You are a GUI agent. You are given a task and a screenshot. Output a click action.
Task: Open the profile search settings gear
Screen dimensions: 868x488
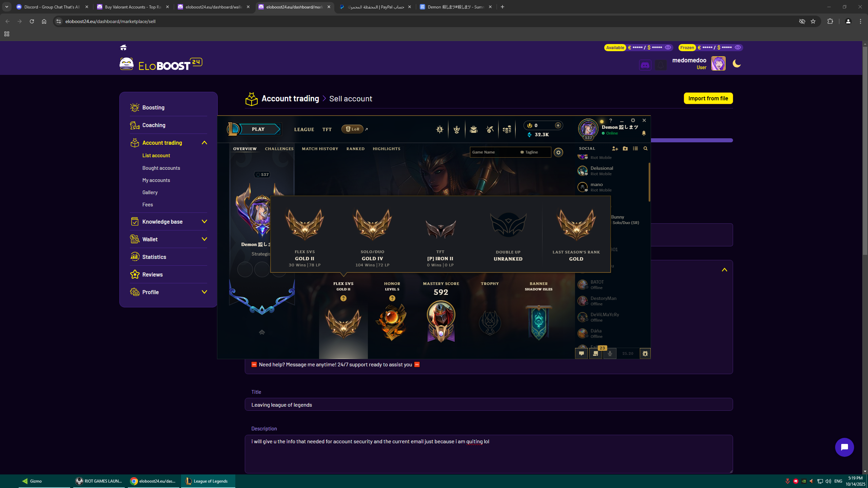[558, 152]
